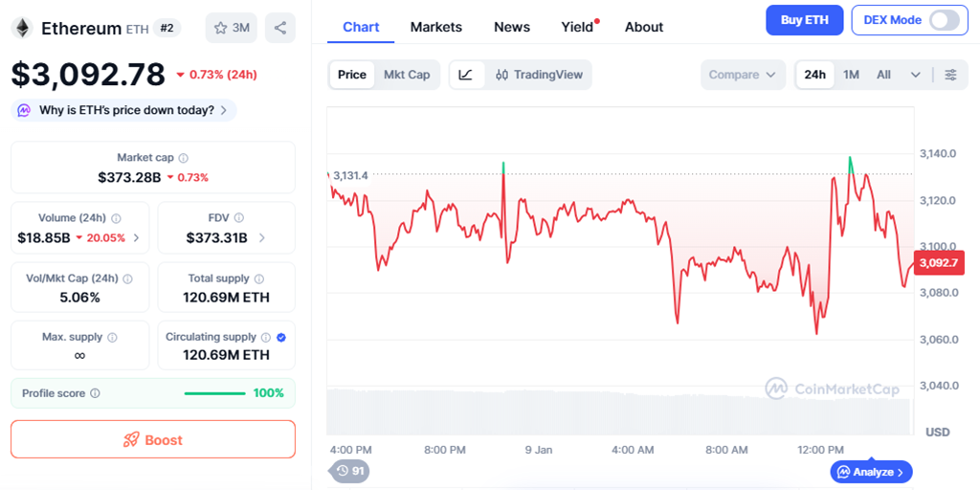Image resolution: width=980 pixels, height=490 pixels.
Task: Switch to the News tab
Action: pyautogui.click(x=512, y=27)
